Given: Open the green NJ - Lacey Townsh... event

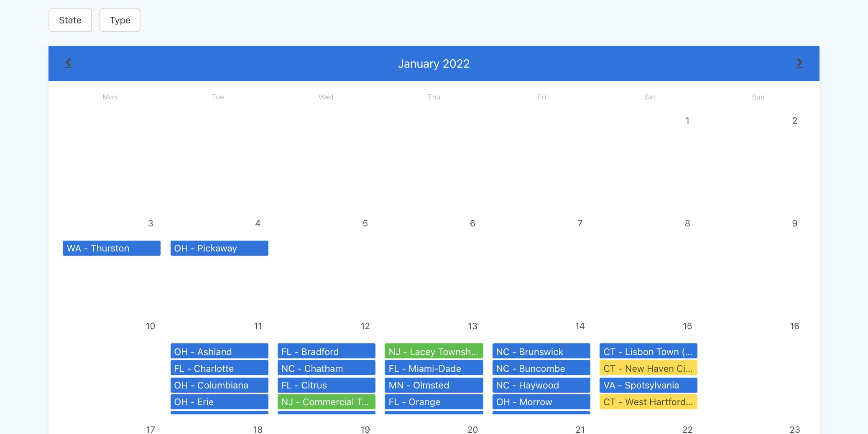Looking at the screenshot, I should tap(434, 351).
